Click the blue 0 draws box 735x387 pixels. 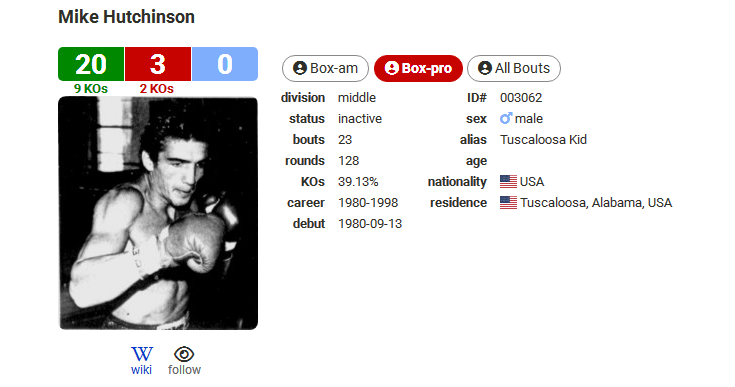[225, 64]
